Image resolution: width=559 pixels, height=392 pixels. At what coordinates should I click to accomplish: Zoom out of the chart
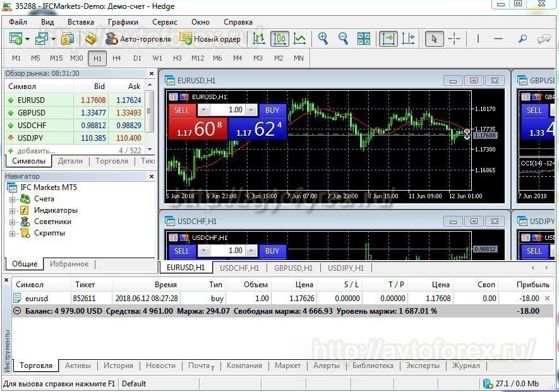click(342, 39)
